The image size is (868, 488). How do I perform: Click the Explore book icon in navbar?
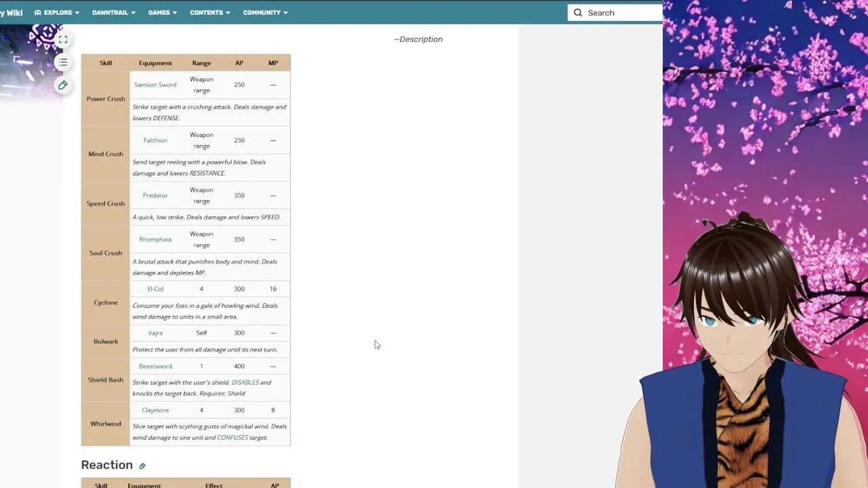point(37,13)
